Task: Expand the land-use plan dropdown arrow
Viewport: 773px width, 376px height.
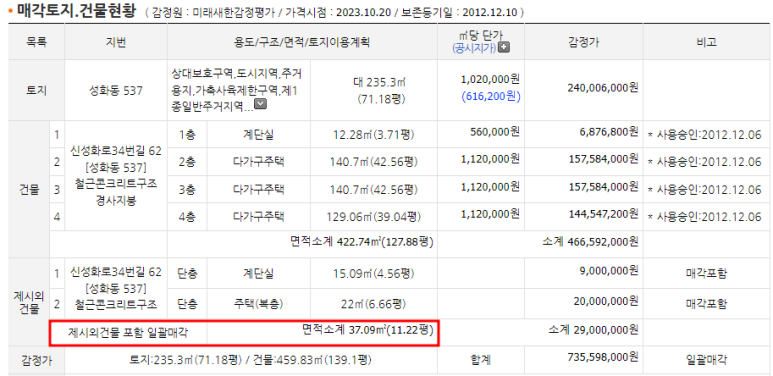Action: 260,104
